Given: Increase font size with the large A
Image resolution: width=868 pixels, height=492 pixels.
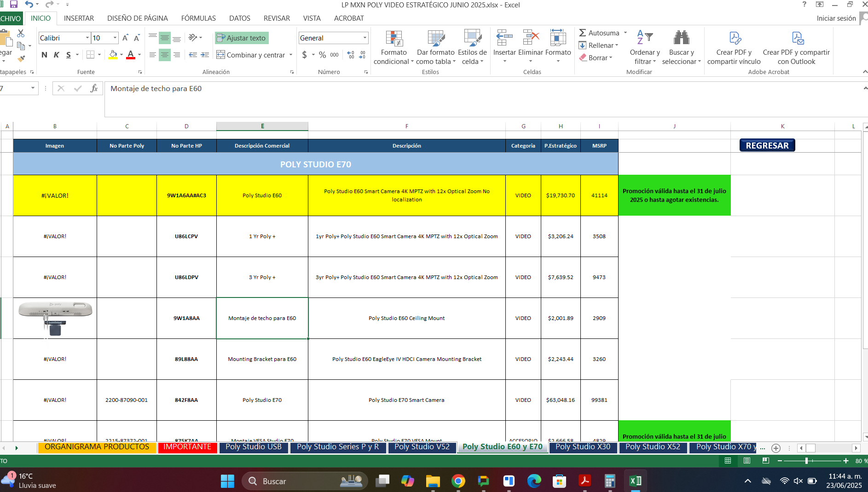Looking at the screenshot, I should 125,38.
